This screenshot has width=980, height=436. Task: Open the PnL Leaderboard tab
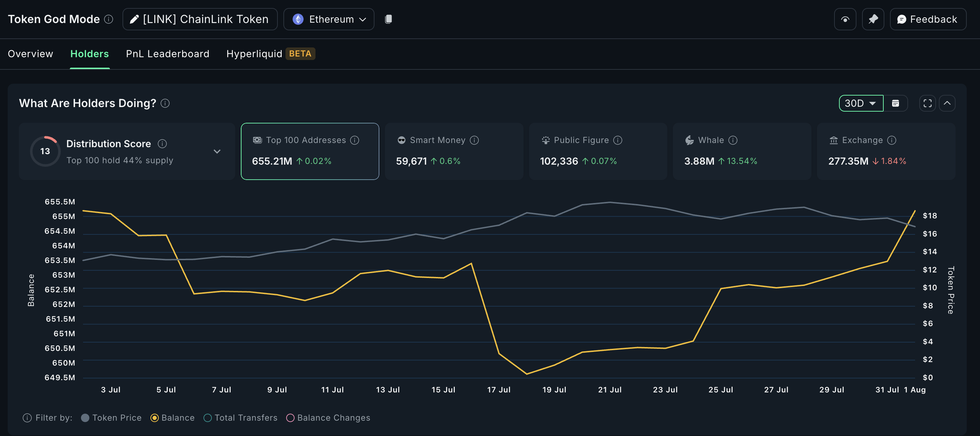[168, 54]
